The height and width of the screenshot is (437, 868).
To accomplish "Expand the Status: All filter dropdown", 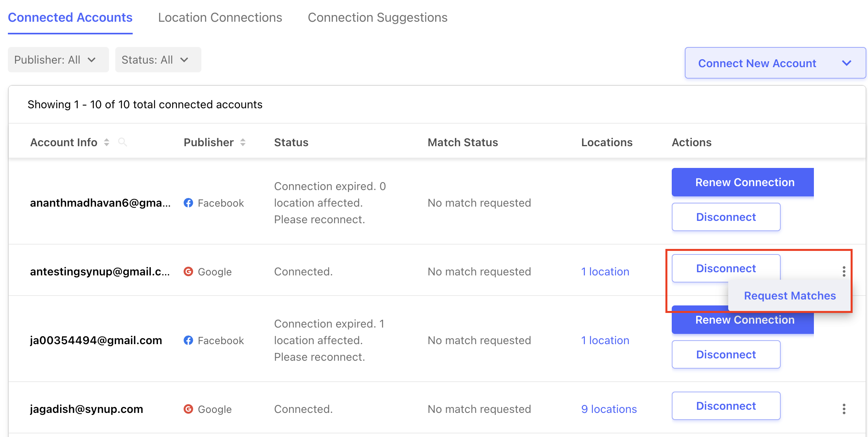I will 158,60.
